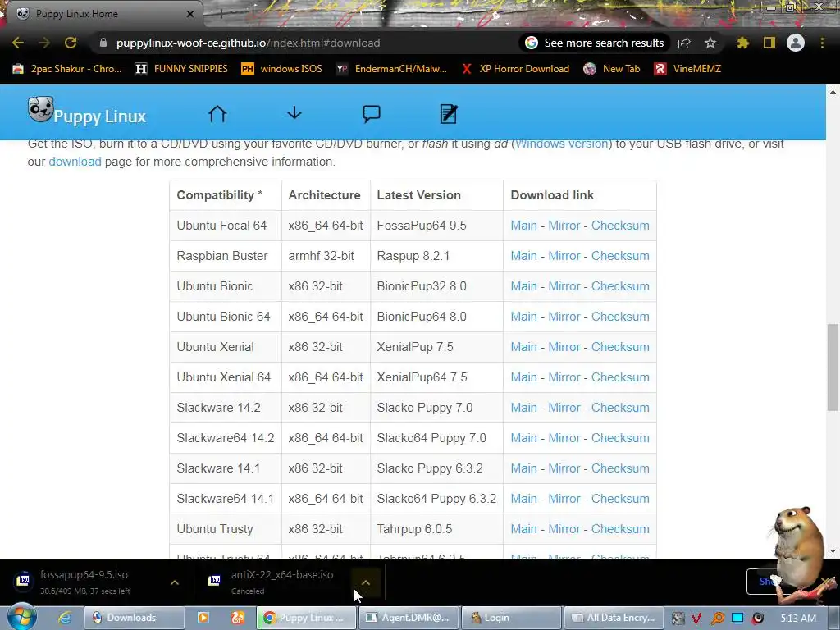Close the Puppy Linux Home tab
This screenshot has width=840, height=630.
189,14
